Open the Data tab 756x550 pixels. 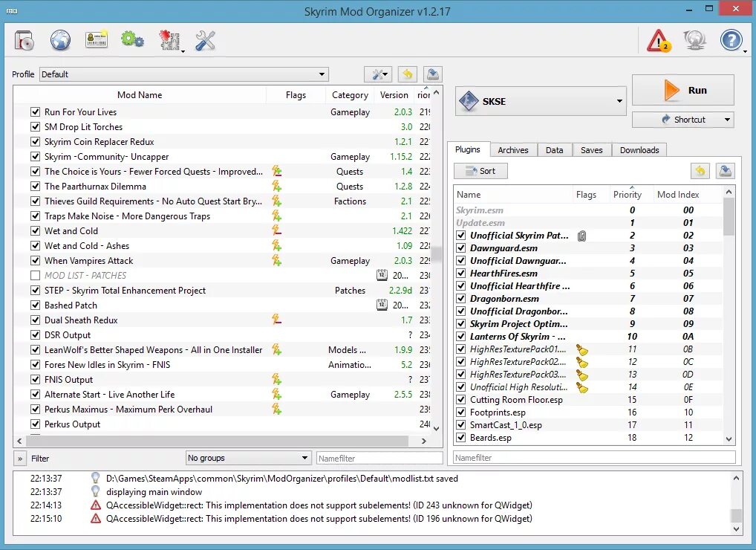pos(555,150)
